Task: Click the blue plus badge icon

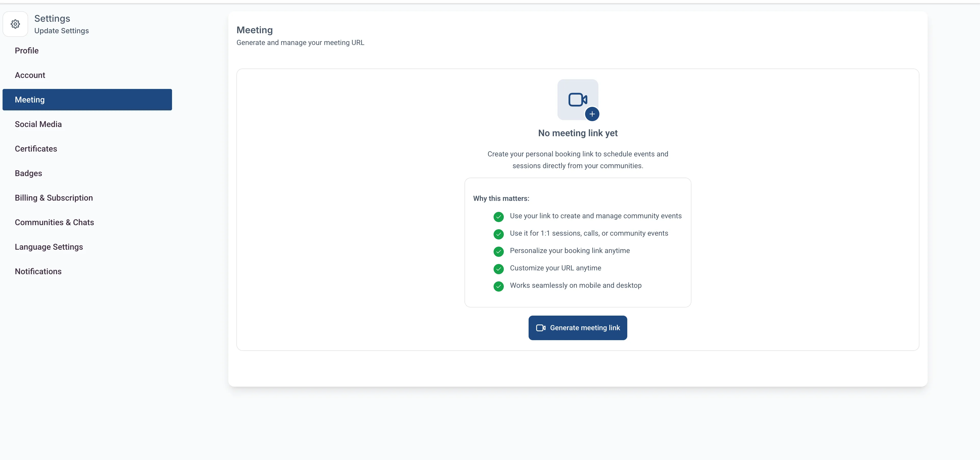Action: pyautogui.click(x=592, y=114)
